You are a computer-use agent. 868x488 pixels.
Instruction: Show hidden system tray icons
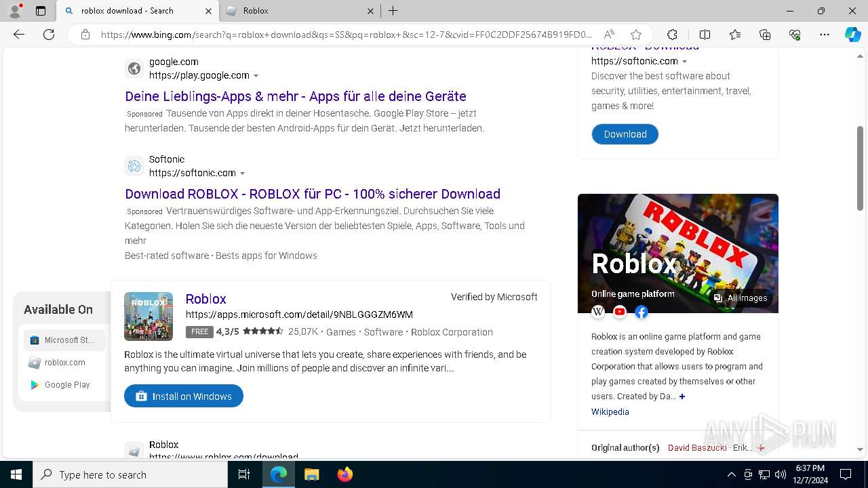pyautogui.click(x=731, y=474)
